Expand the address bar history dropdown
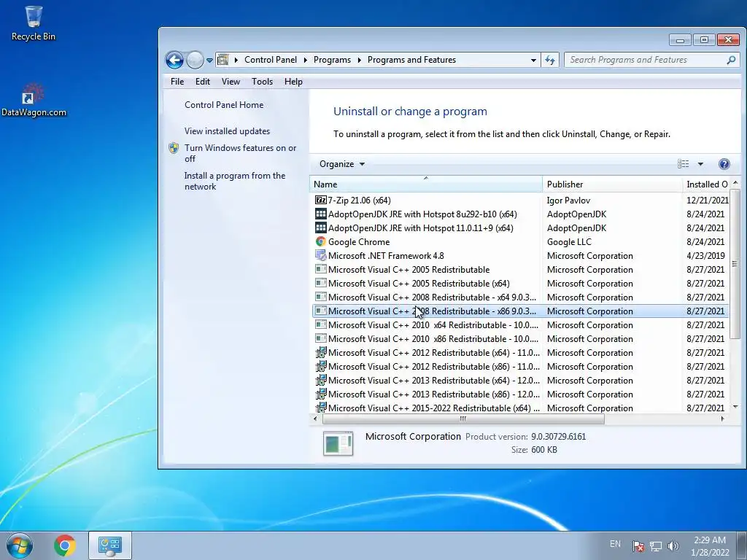This screenshot has height=560, width=747. click(x=533, y=60)
